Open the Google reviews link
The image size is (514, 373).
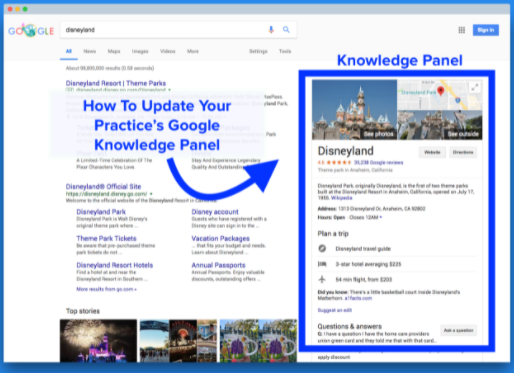(378, 163)
